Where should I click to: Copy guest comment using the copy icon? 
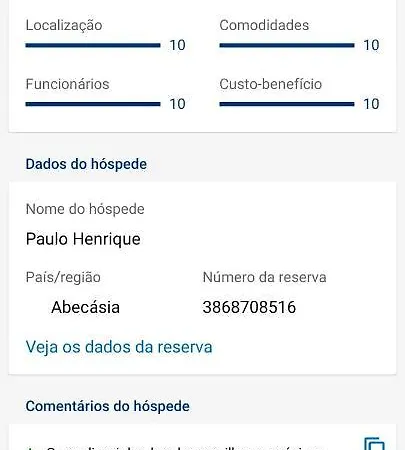(x=374, y=444)
